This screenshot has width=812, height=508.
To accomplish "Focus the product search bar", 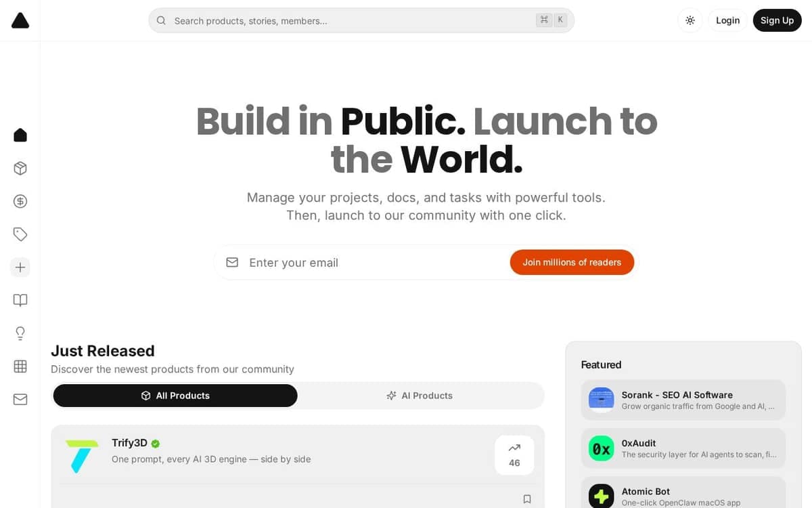I will (361, 20).
